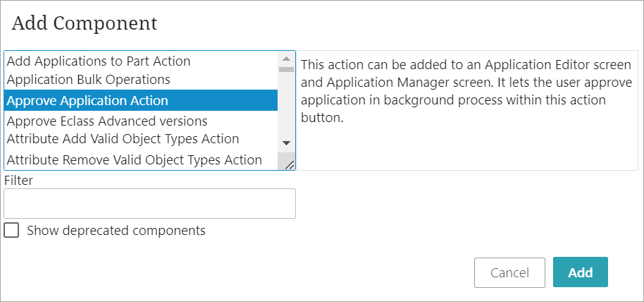The height and width of the screenshot is (302, 644).
Task: Pick Attribute Add Valid Object Types Action
Action: [123, 139]
